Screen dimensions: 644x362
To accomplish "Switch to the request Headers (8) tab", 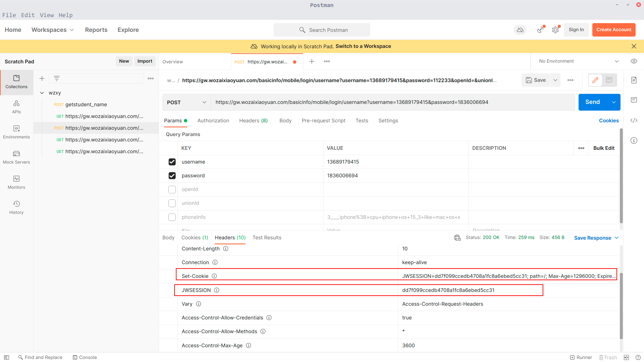I will pos(253,121).
